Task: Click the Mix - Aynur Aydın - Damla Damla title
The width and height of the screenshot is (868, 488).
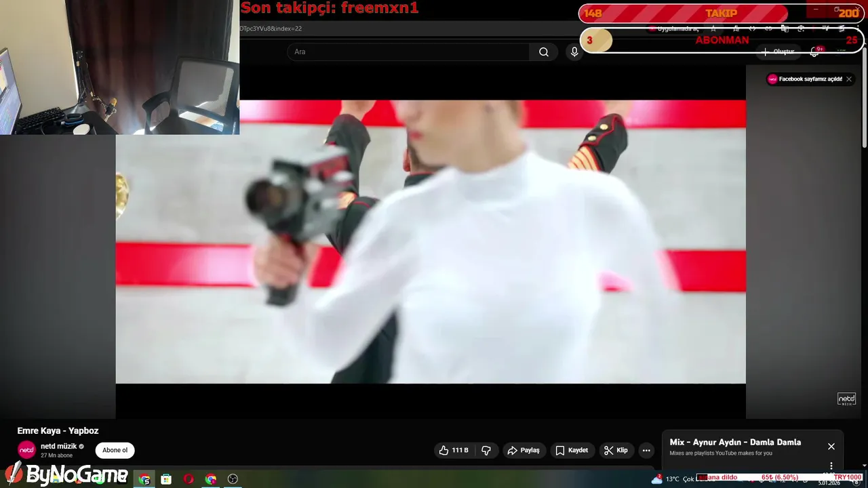Action: tap(735, 442)
